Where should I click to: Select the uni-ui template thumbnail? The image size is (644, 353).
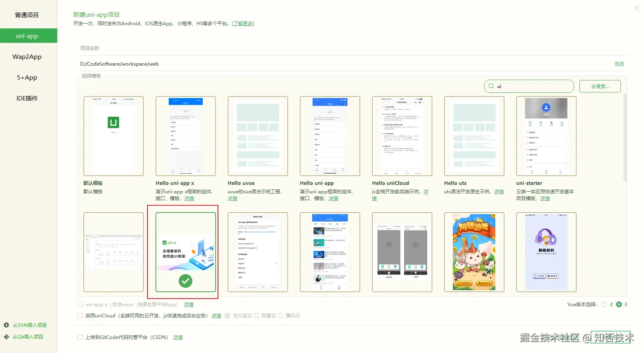pos(186,252)
